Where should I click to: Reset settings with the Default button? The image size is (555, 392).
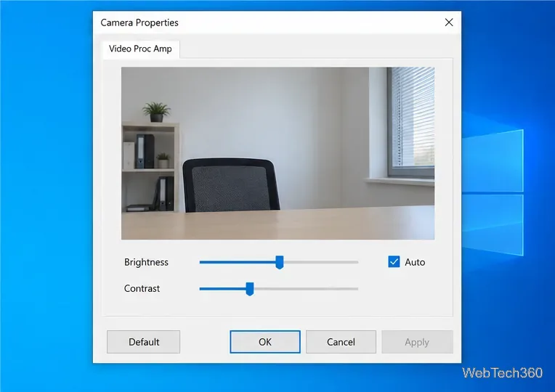click(x=143, y=342)
